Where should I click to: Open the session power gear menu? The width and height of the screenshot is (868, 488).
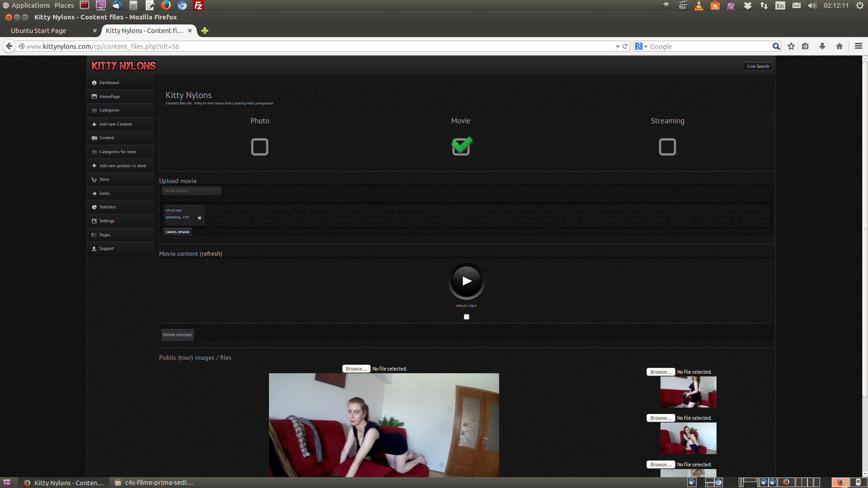coord(859,5)
